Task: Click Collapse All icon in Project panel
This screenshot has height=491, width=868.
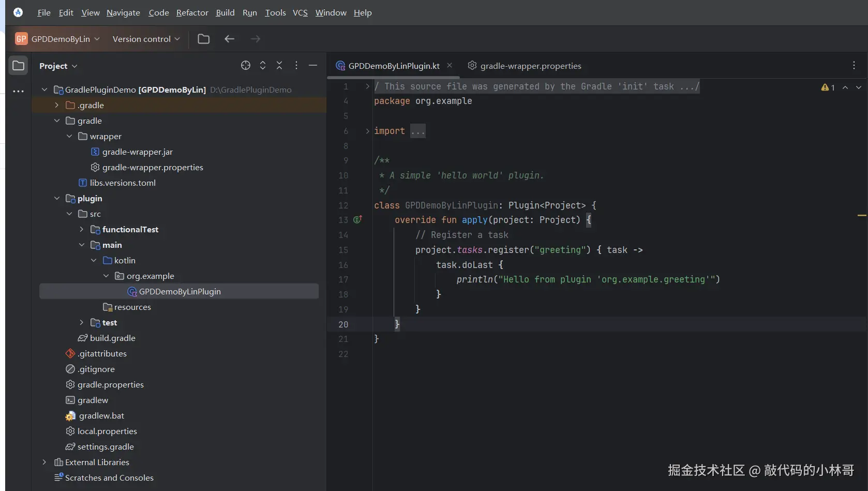Action: click(x=279, y=65)
